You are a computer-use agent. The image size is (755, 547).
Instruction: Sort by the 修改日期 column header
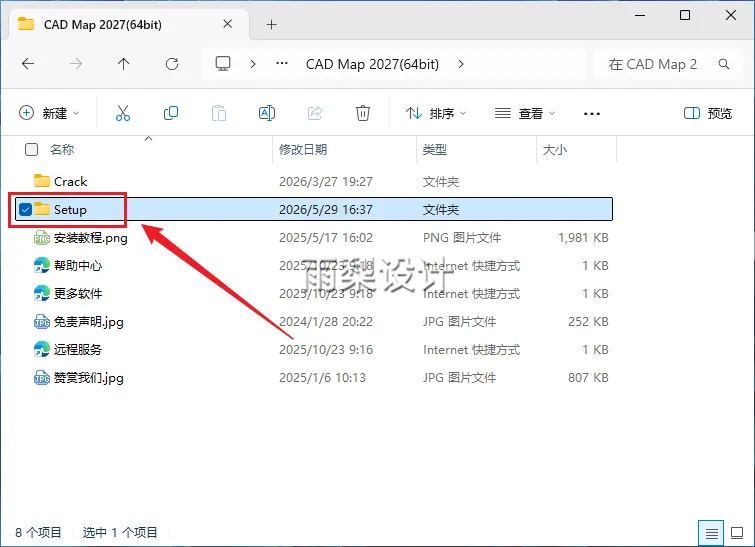click(303, 150)
